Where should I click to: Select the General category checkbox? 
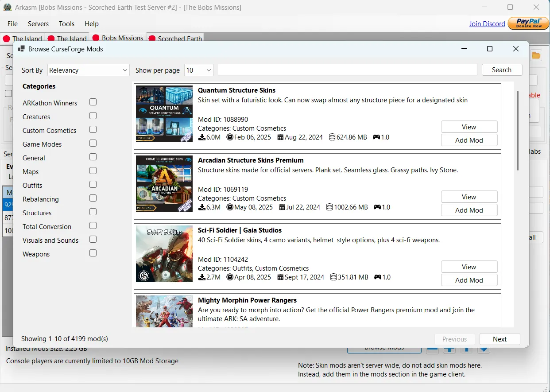93,157
